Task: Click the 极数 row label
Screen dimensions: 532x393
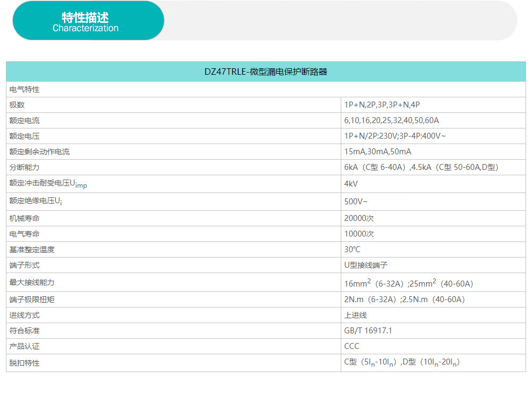Action: (17, 105)
